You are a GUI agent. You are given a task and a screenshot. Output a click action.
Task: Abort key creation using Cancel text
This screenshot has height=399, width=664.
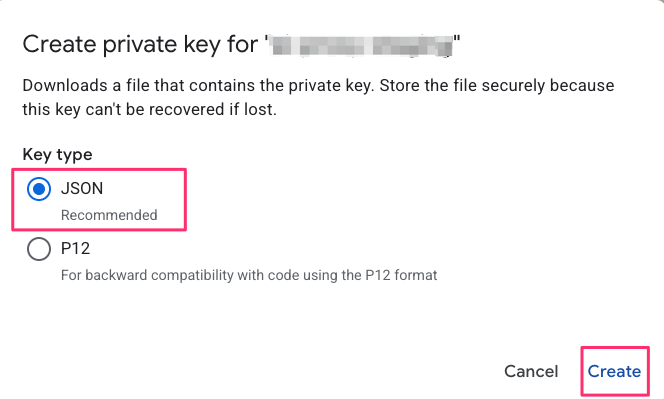531,371
